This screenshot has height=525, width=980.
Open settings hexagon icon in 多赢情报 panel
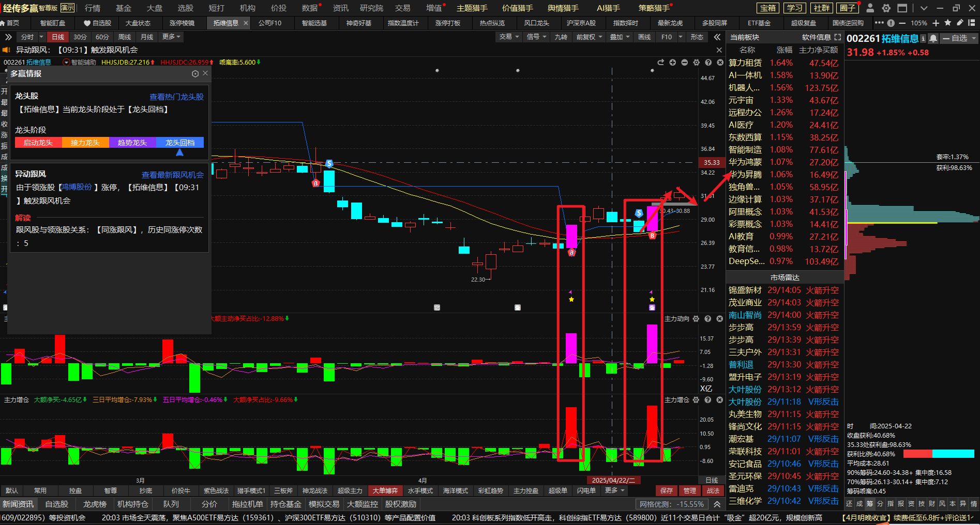pyautogui.click(x=195, y=74)
